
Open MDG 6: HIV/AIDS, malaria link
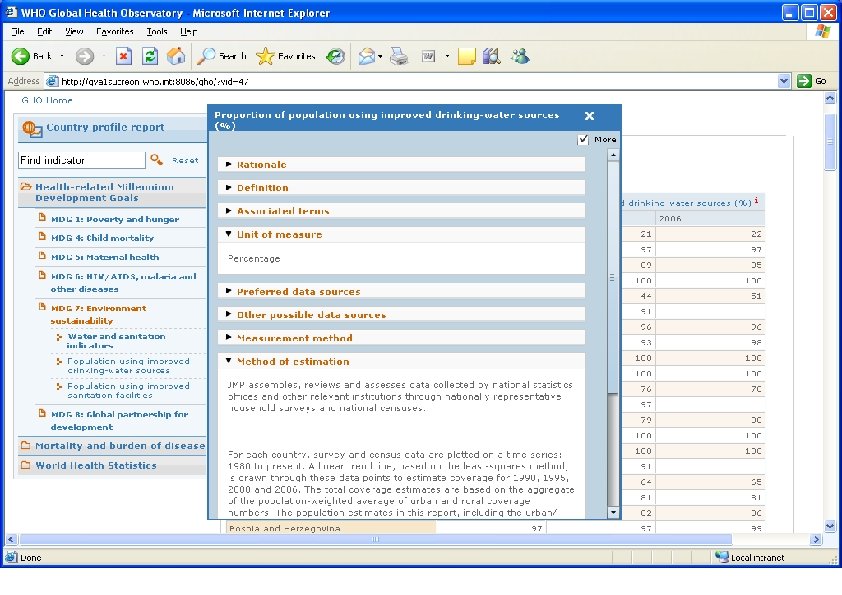pos(124,282)
